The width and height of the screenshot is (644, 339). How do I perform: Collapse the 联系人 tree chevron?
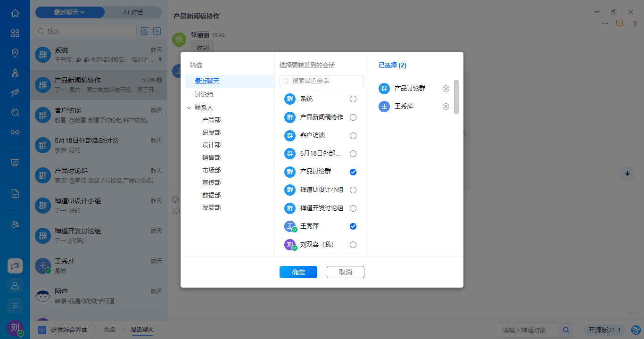[189, 108]
